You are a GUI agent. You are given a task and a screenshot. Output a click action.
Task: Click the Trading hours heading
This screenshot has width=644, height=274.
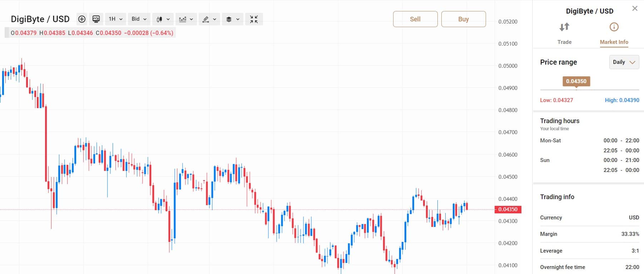tap(560, 121)
